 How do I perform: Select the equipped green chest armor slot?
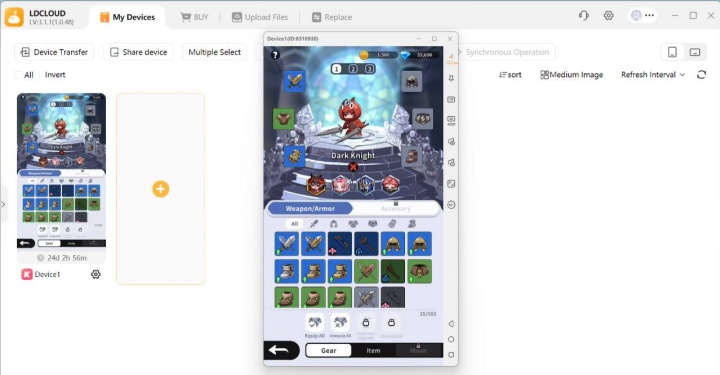[x=284, y=118]
